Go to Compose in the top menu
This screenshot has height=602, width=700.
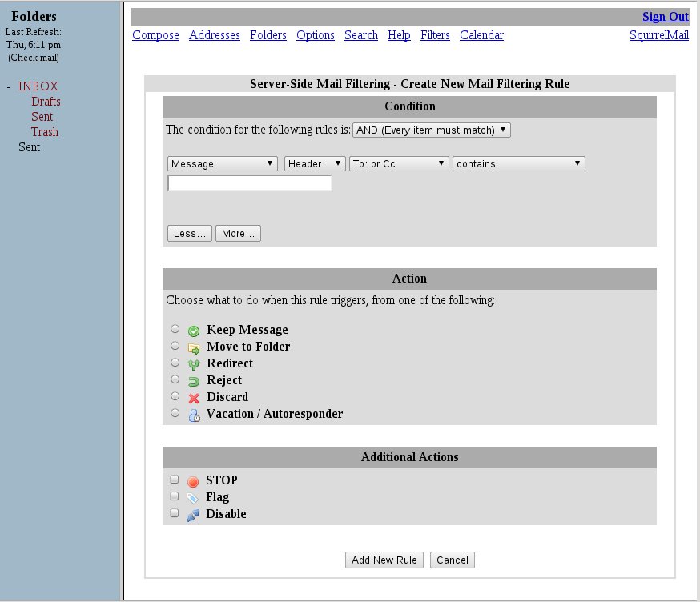coord(155,35)
